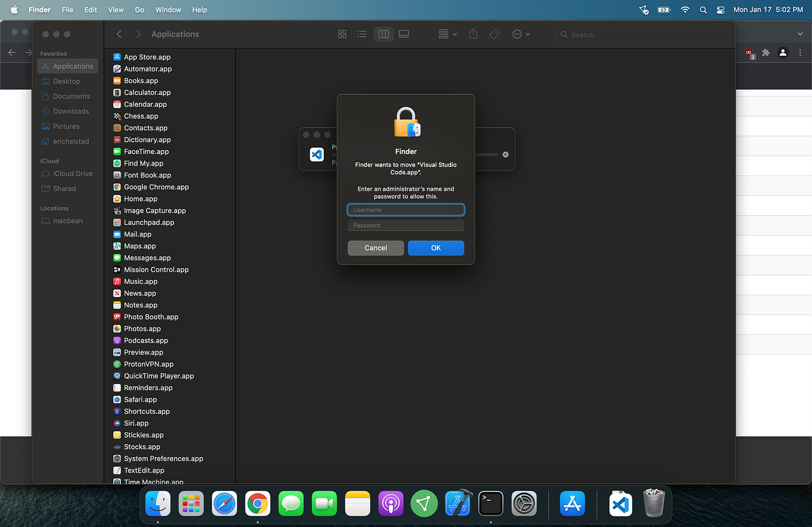The width and height of the screenshot is (812, 527).
Task: Click the battery status icon
Action: [x=664, y=9]
